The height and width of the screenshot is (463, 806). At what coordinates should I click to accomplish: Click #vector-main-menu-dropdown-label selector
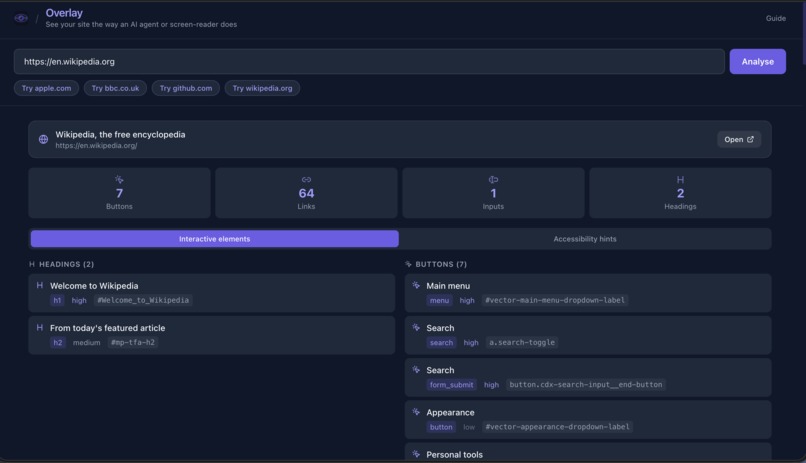[x=555, y=300]
